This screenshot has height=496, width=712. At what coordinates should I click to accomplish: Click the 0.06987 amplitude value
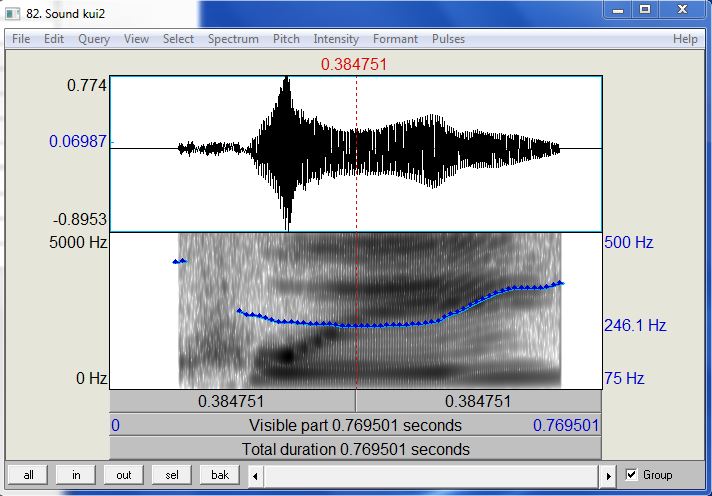(x=78, y=142)
